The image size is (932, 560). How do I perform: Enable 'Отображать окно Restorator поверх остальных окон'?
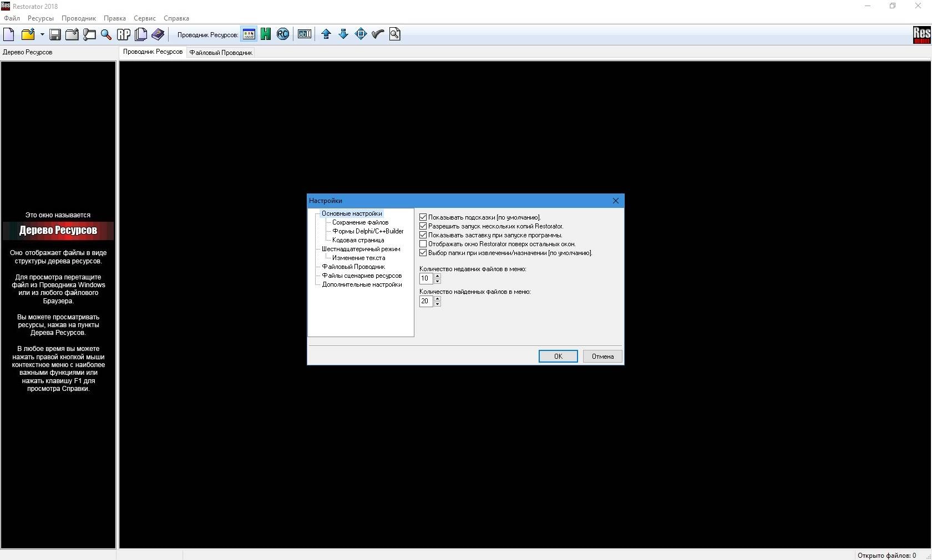(423, 244)
